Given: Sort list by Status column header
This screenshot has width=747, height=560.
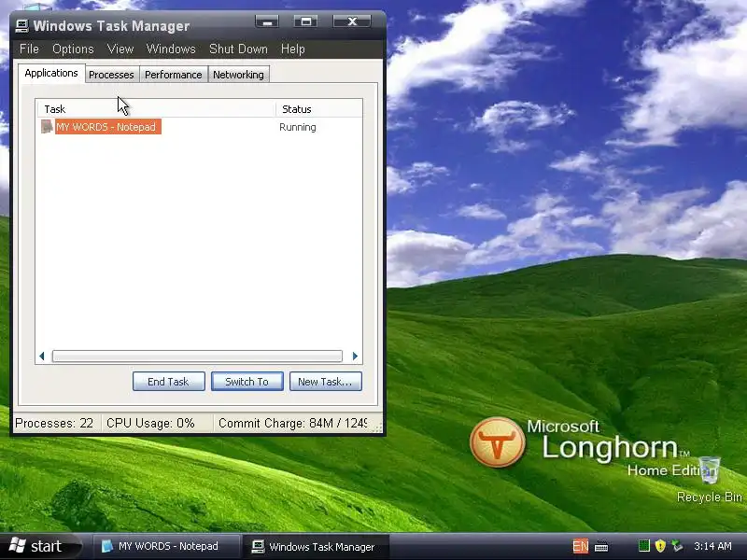Looking at the screenshot, I should pos(318,109).
